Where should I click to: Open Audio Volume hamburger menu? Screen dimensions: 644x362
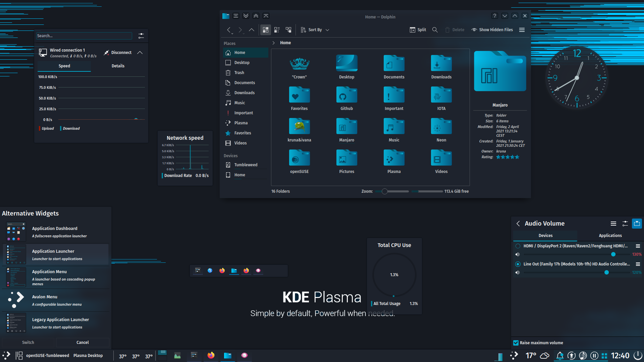(613, 224)
